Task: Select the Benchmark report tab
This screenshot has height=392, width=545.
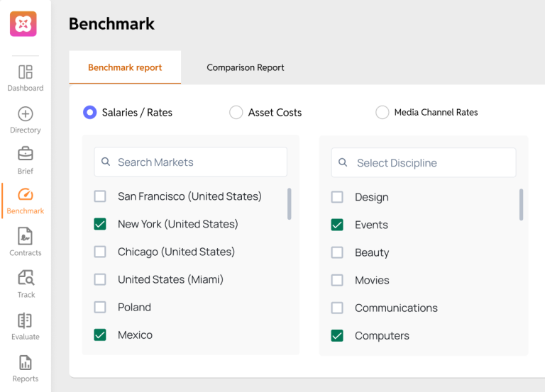Action: [125, 67]
